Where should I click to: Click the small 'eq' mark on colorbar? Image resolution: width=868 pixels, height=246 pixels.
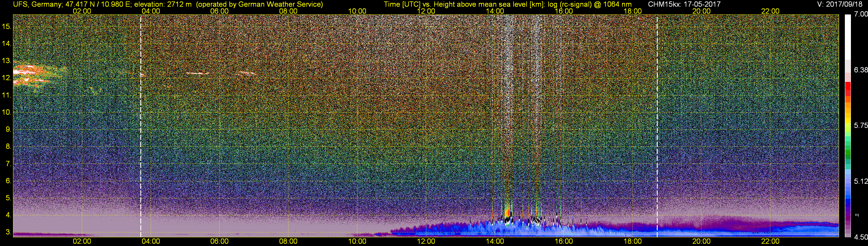click(x=857, y=215)
